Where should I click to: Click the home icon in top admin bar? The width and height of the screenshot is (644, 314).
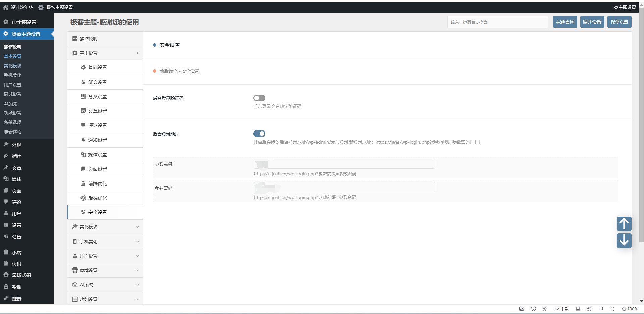coord(6,7)
